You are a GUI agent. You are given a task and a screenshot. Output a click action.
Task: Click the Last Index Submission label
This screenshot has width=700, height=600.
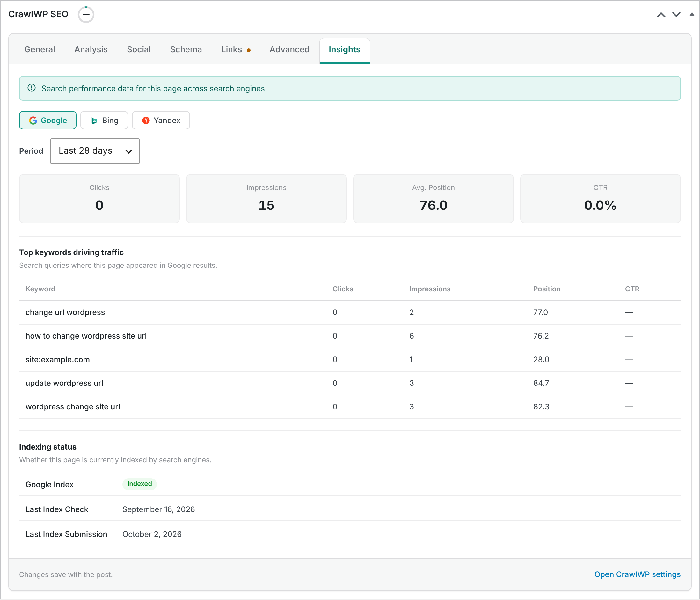[66, 534]
